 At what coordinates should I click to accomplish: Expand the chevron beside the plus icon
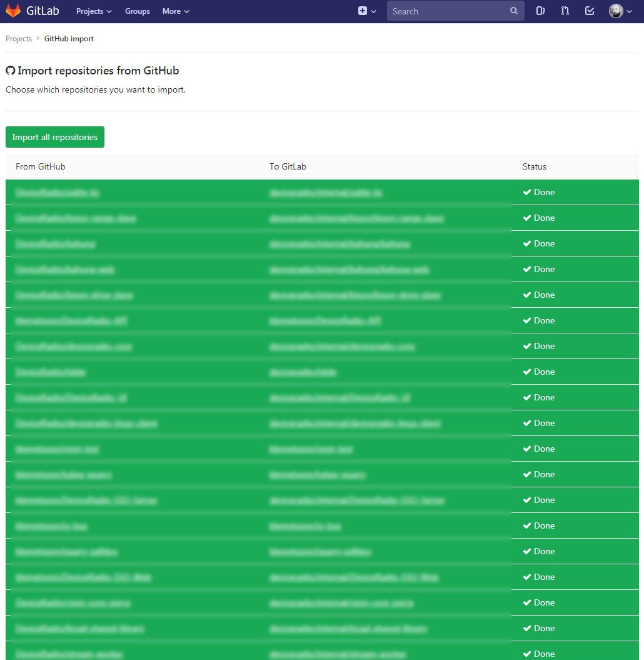(373, 12)
